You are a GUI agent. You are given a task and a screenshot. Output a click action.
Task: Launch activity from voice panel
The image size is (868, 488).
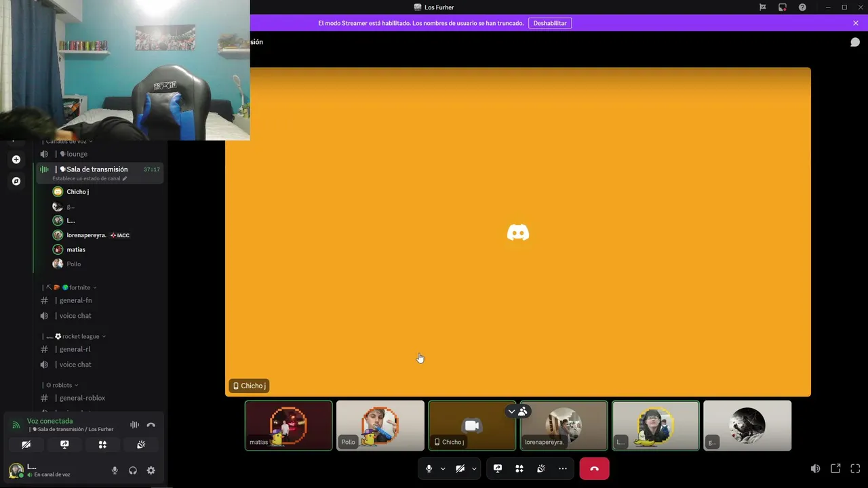pos(102,445)
